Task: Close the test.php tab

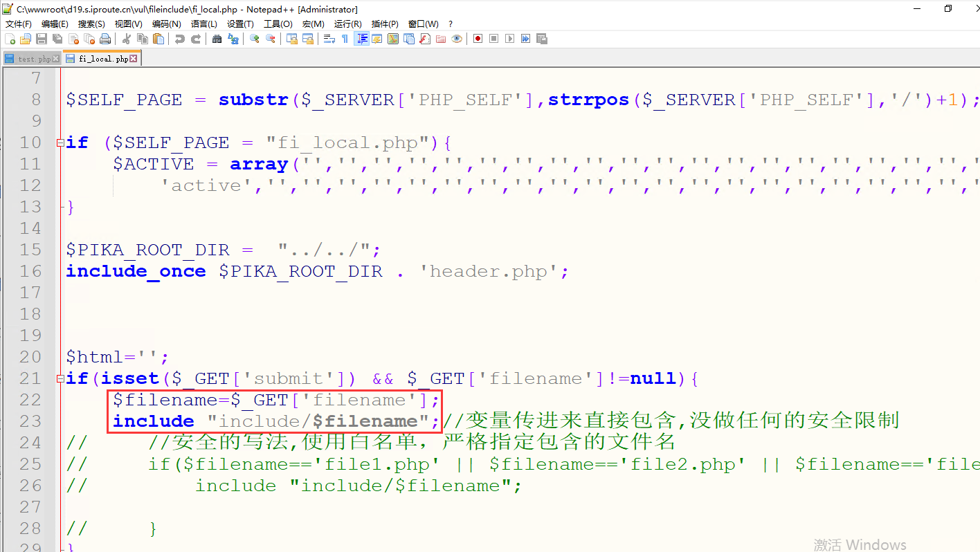Action: pos(55,58)
